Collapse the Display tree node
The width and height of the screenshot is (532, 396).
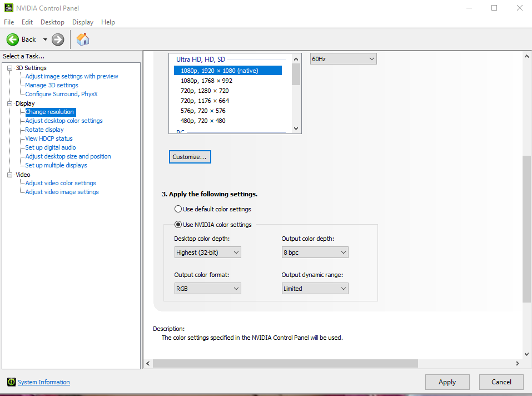(10, 103)
